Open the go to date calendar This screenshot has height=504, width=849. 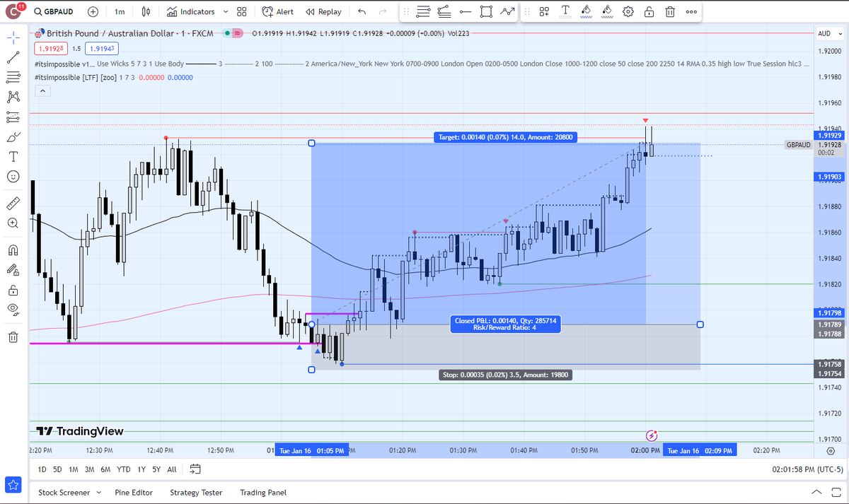(196, 469)
